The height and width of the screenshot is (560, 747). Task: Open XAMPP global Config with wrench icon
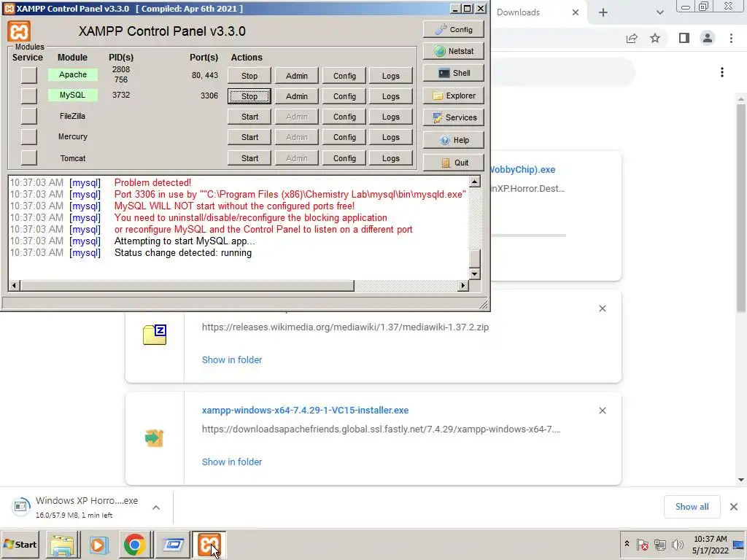[454, 29]
